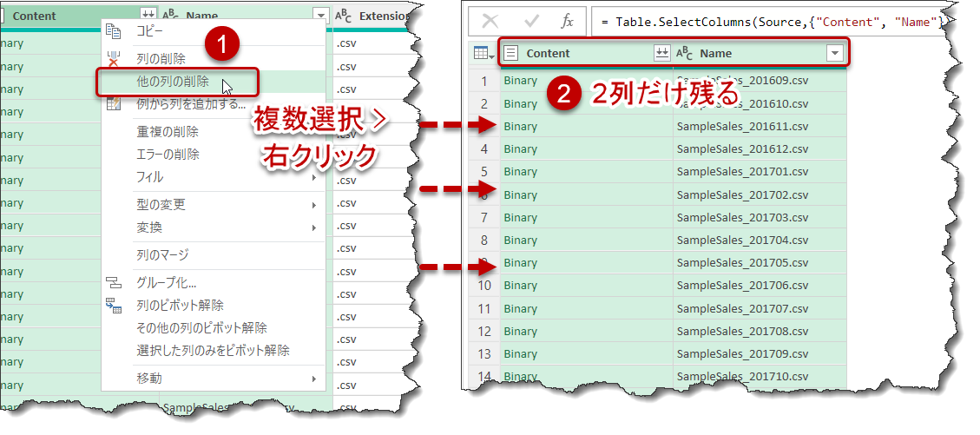Screen dimensions: 980x435
Task: Expand the 移動 submenu
Action: [x=214, y=379]
